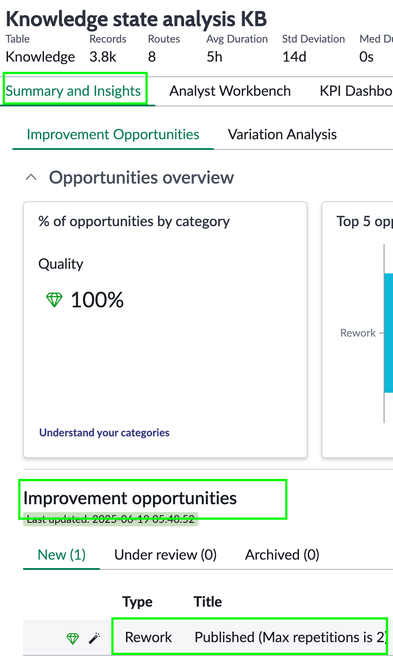Show the Under review (0) tab
The width and height of the screenshot is (393, 659).
pos(165,555)
